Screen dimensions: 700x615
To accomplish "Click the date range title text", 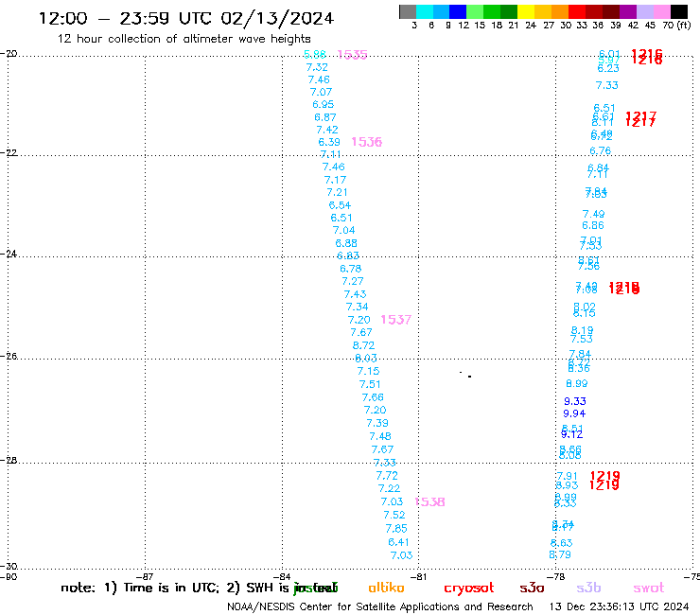I will click(x=186, y=18).
